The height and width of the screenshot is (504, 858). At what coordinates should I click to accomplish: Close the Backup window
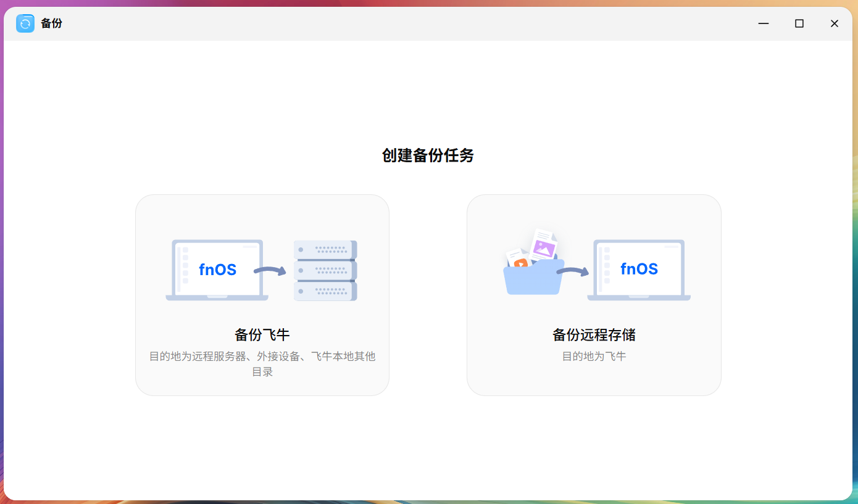coord(835,23)
